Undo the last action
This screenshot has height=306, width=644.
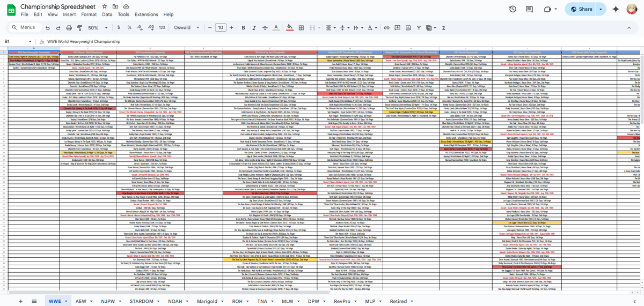point(48,28)
